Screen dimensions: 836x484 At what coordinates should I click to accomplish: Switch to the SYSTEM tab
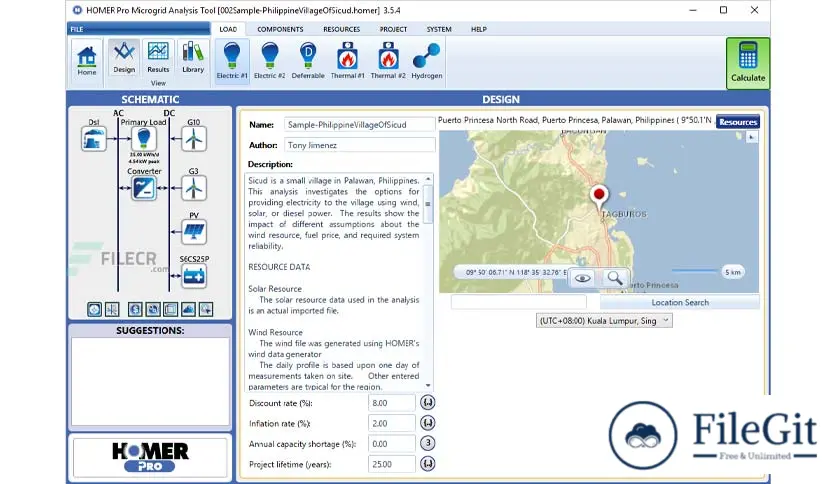[439, 29]
